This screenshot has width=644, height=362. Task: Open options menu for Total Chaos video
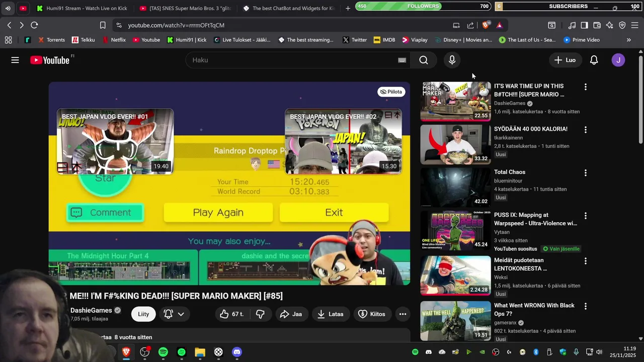tap(585, 173)
